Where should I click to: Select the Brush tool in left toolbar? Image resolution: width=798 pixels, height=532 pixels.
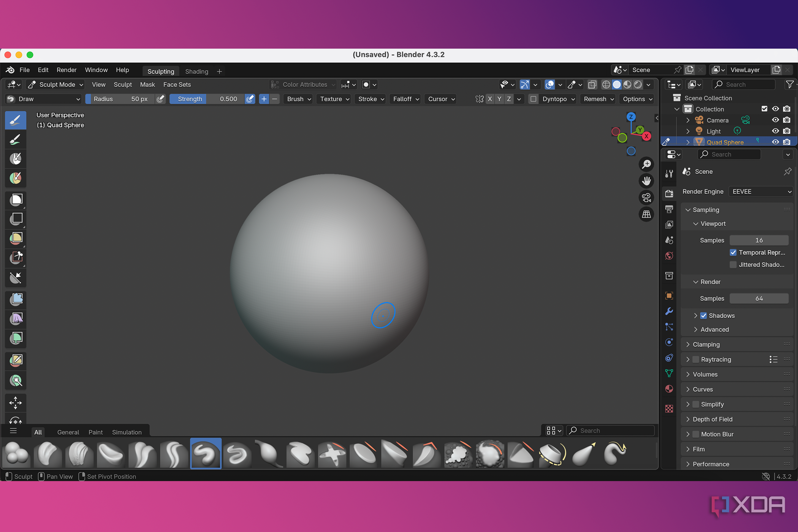coord(16,120)
